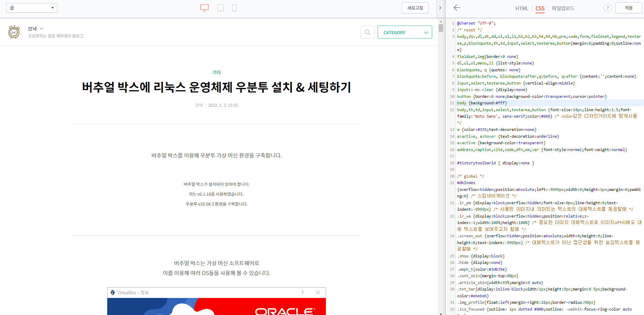Click the 'fieldset,img{border:0 none}' line
644x315 pixels.
[x=488, y=57]
